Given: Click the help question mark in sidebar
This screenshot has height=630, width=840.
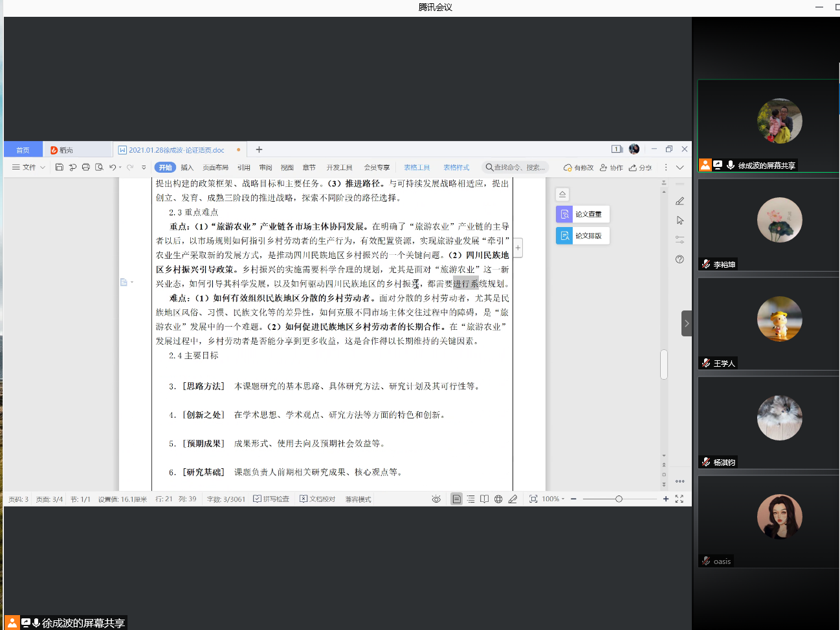Looking at the screenshot, I should pos(680,259).
